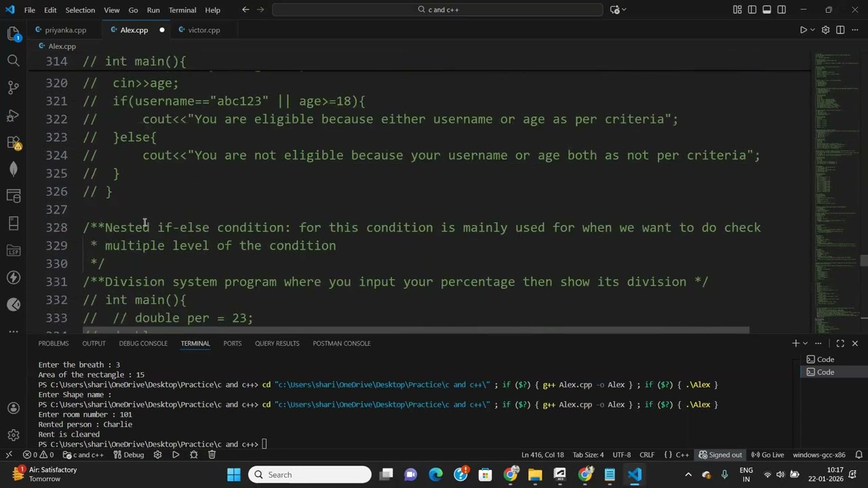Toggle the bottom Panel visibility

pyautogui.click(x=767, y=9)
